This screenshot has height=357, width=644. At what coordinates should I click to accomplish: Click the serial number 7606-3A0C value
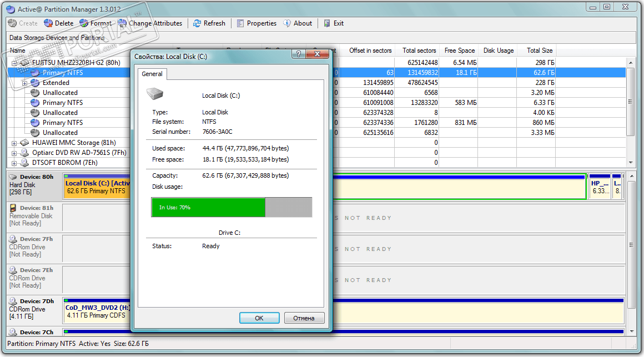click(217, 132)
